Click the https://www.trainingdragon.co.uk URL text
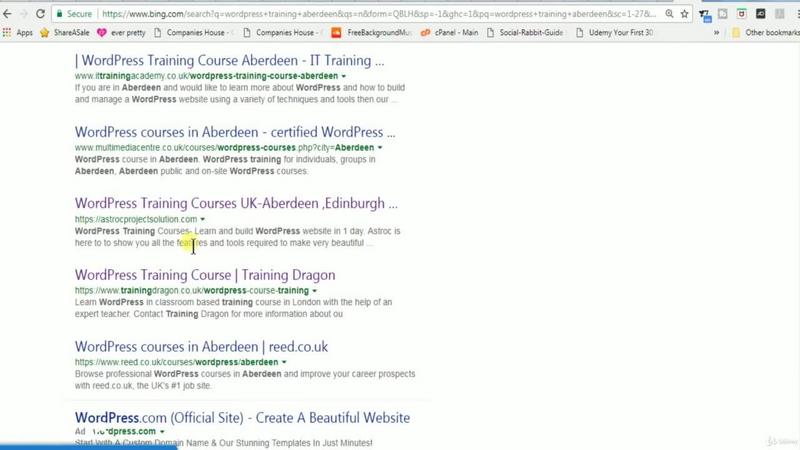 (x=192, y=290)
